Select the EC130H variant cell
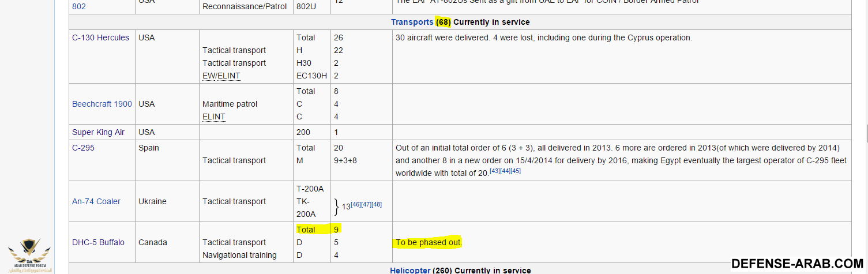868x274 pixels. [x=311, y=76]
